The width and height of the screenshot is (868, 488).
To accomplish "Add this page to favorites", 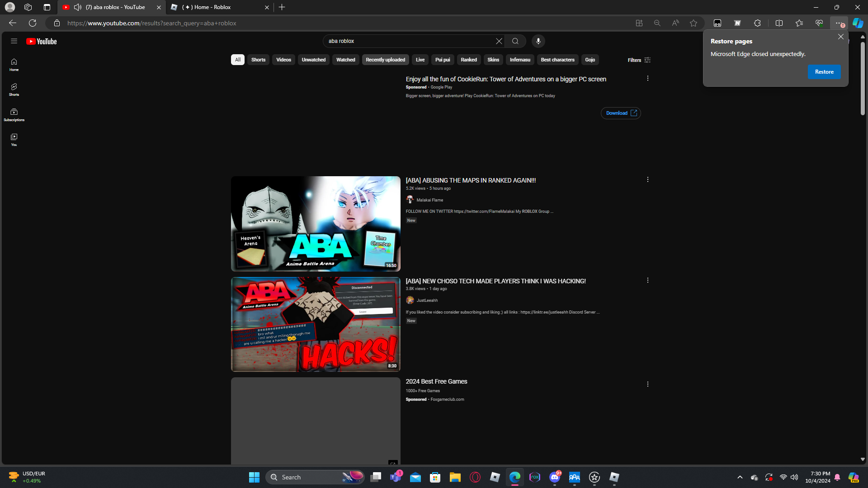I will pos(693,23).
